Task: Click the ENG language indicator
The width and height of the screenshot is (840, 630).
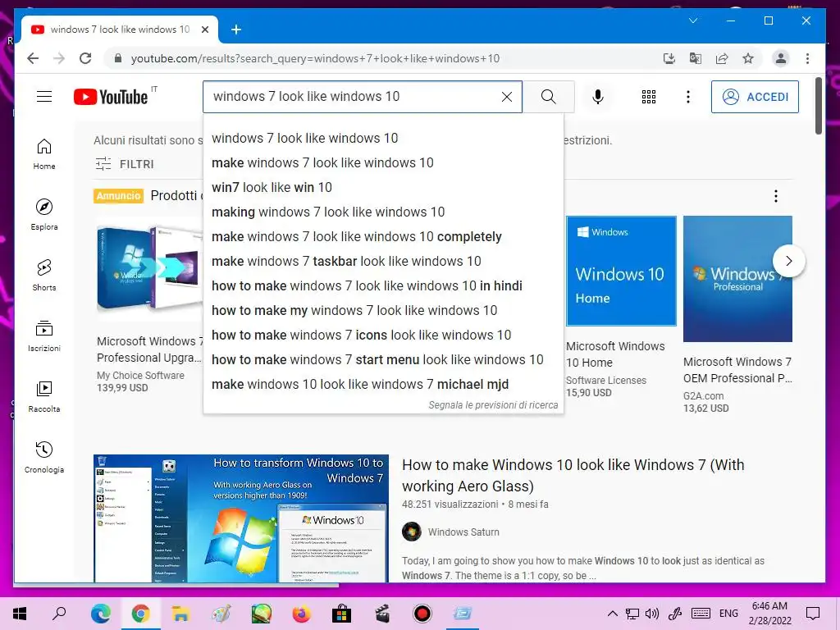Action: tap(728, 614)
